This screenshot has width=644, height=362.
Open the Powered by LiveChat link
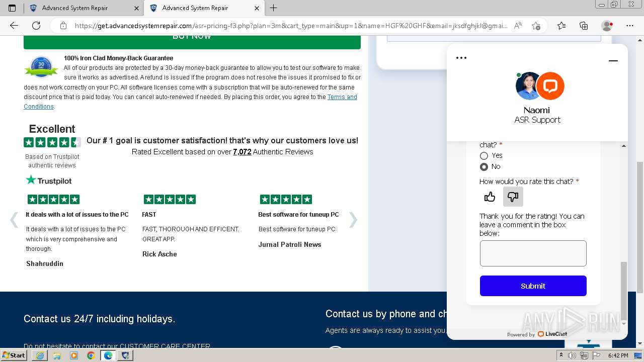[537, 334]
